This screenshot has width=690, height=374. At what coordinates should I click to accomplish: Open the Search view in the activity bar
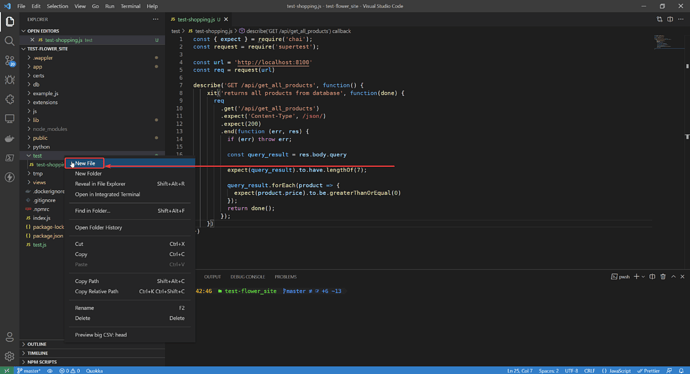(10, 41)
